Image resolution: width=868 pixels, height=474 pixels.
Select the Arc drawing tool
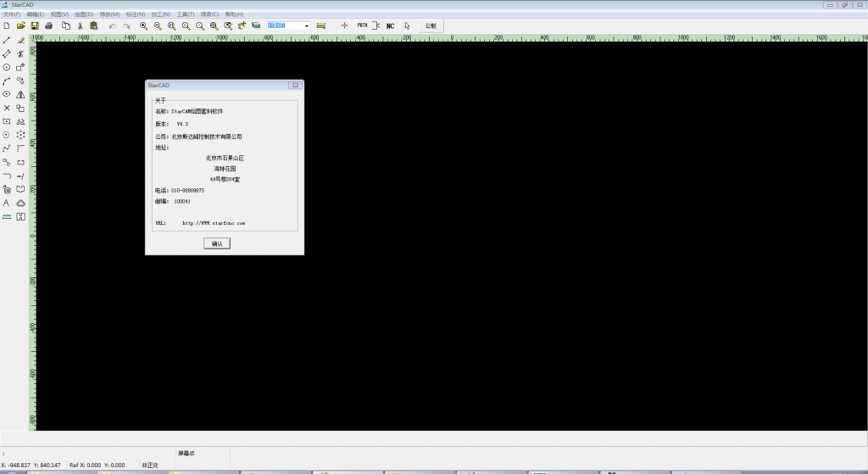pos(7,81)
